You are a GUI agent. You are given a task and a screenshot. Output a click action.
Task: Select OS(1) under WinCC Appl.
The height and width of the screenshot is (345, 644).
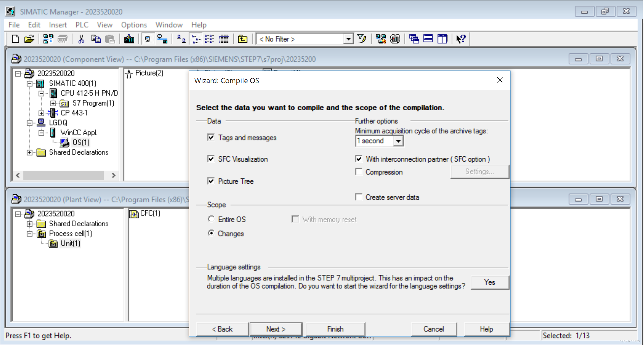[80, 142]
